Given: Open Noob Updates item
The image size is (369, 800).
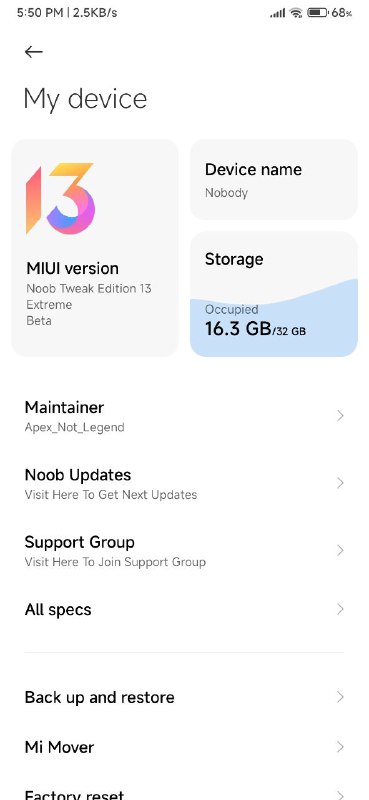Looking at the screenshot, I should [x=184, y=483].
